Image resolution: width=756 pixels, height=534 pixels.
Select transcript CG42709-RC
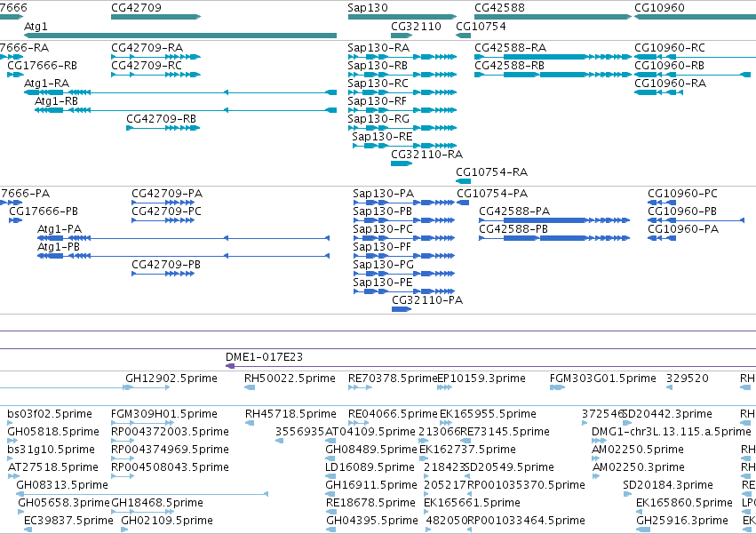[147, 65]
